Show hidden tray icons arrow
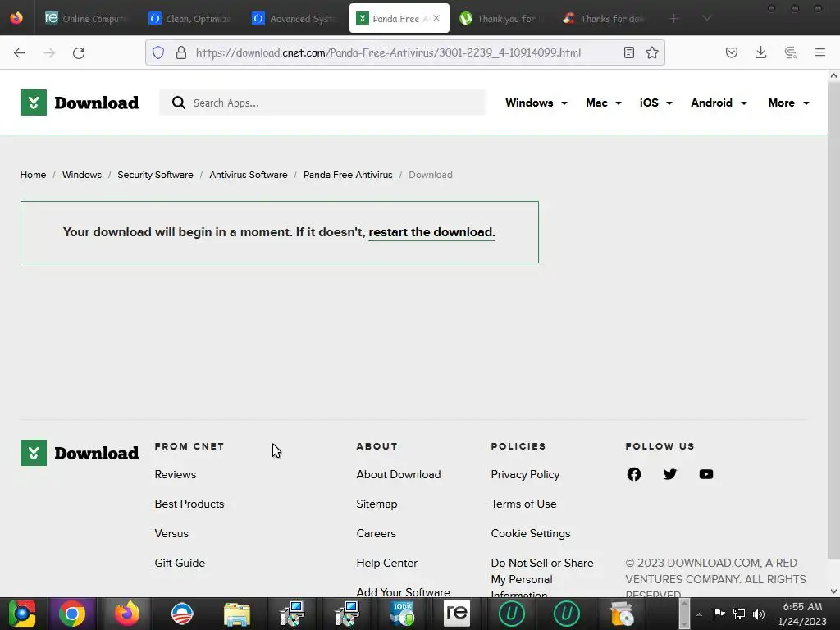The width and height of the screenshot is (840, 630). pos(699,614)
